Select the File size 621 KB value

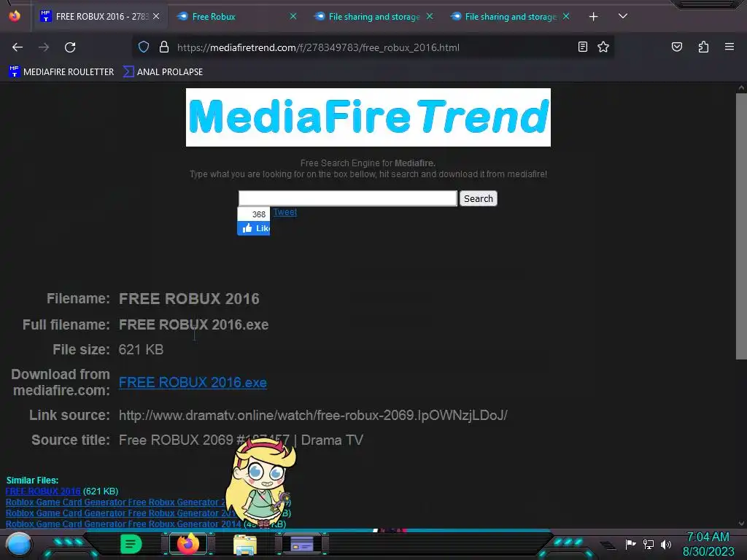(141, 349)
